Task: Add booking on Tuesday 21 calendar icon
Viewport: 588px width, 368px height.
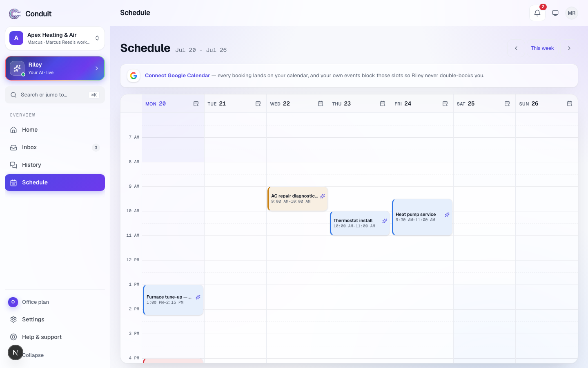Action: (x=258, y=104)
